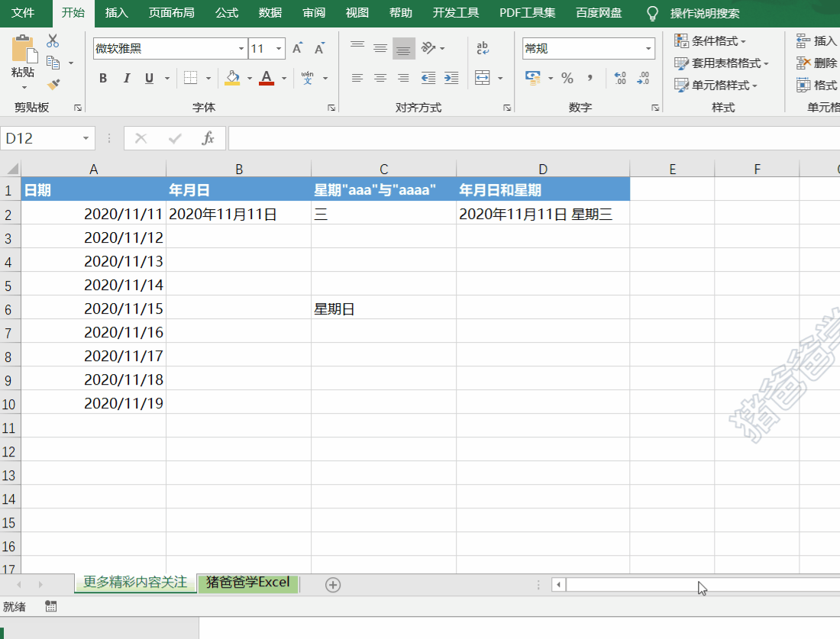Open fill color dropdown arrow
Image resolution: width=840 pixels, height=639 pixels.
250,78
